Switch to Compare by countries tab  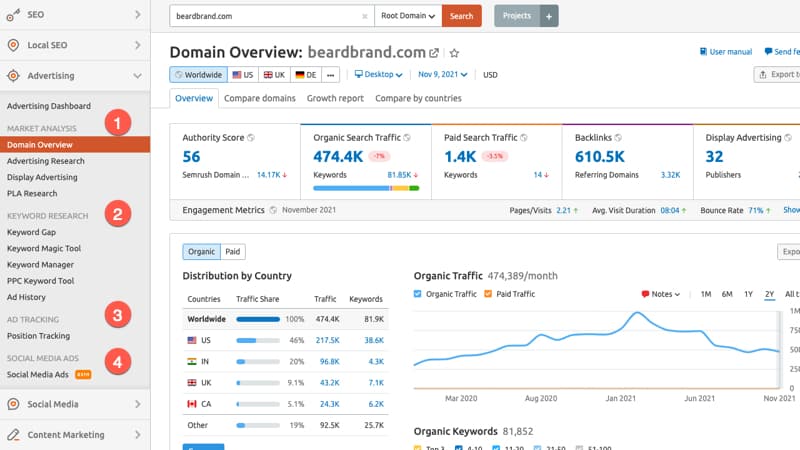point(418,98)
